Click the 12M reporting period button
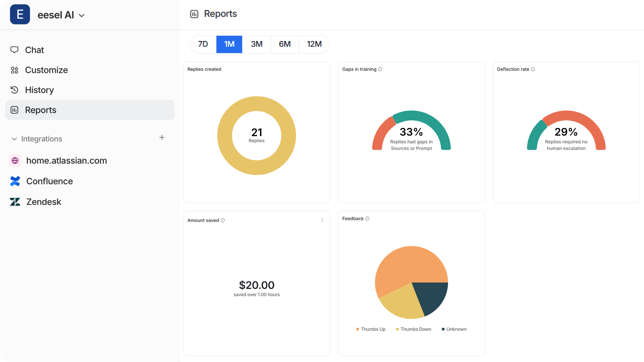Image resolution: width=644 pixels, height=362 pixels. click(x=314, y=44)
